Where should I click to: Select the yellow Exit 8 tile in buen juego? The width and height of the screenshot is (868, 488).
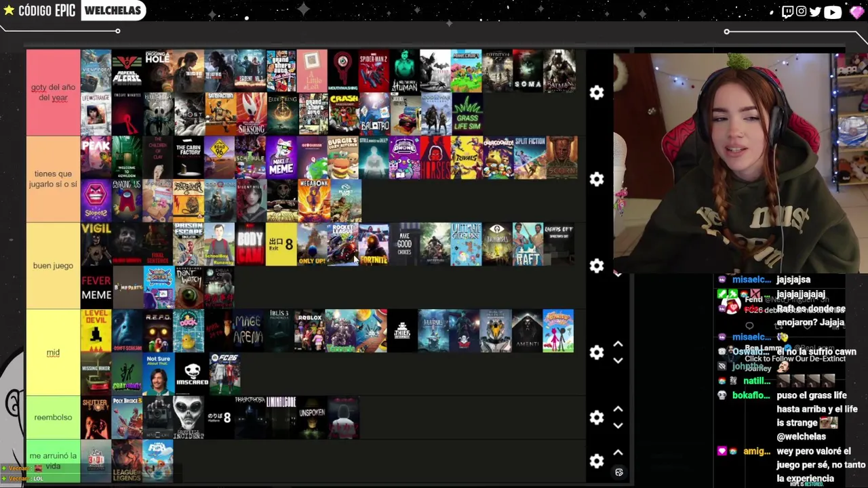pos(281,244)
